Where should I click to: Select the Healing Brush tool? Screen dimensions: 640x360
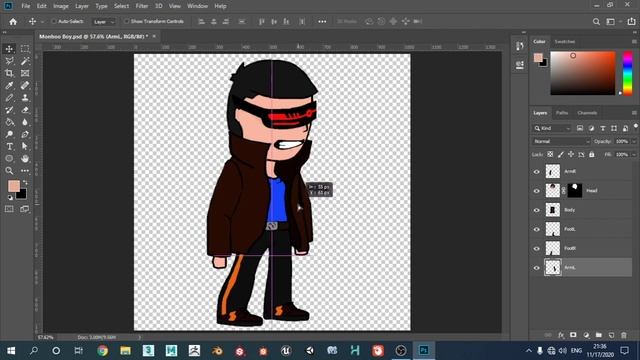[x=25, y=86]
